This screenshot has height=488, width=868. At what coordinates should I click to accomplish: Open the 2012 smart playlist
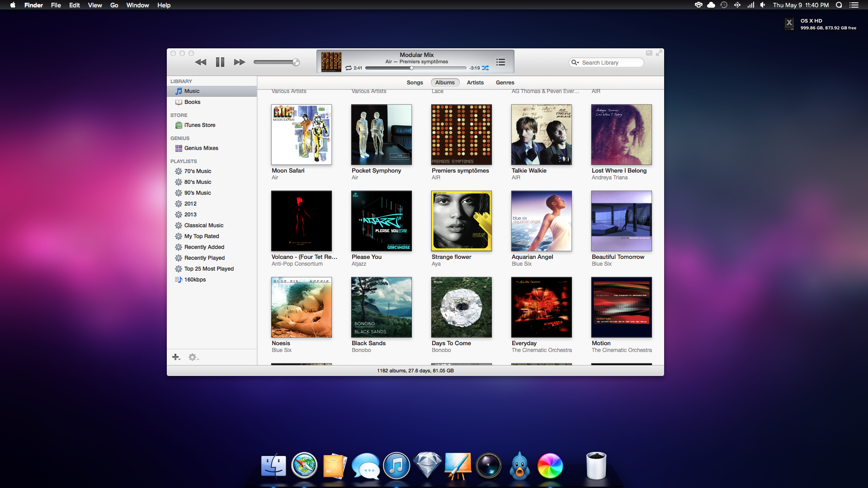pos(212,204)
